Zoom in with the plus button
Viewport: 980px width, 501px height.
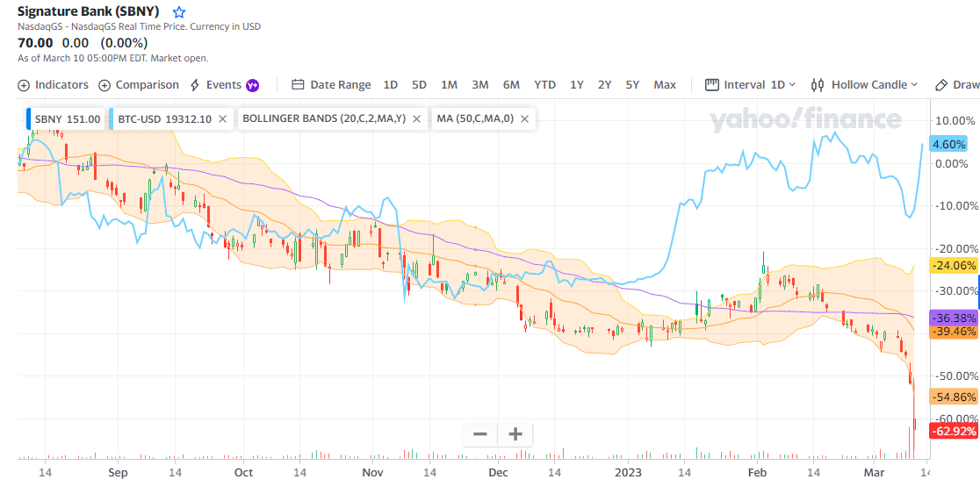pyautogui.click(x=515, y=433)
